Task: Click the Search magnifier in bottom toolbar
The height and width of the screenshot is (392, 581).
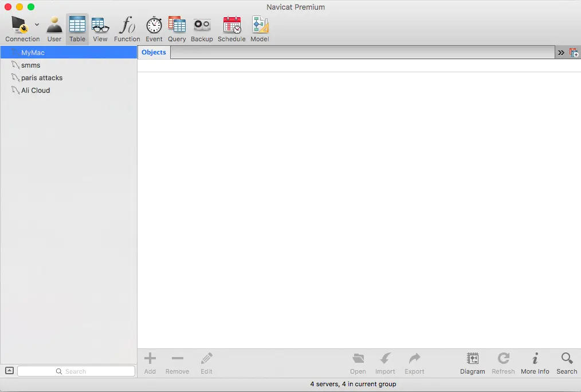Action: coord(567,363)
